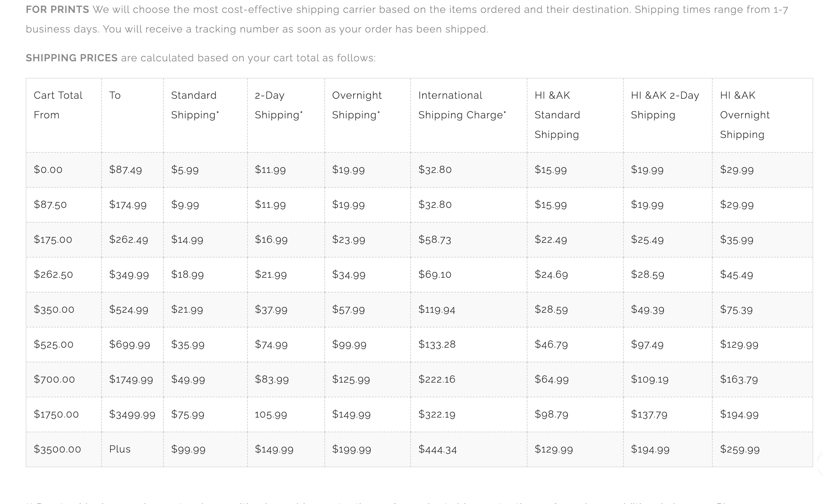
Task: Click the "Overnight Shipping*" column header
Action: coord(368,115)
